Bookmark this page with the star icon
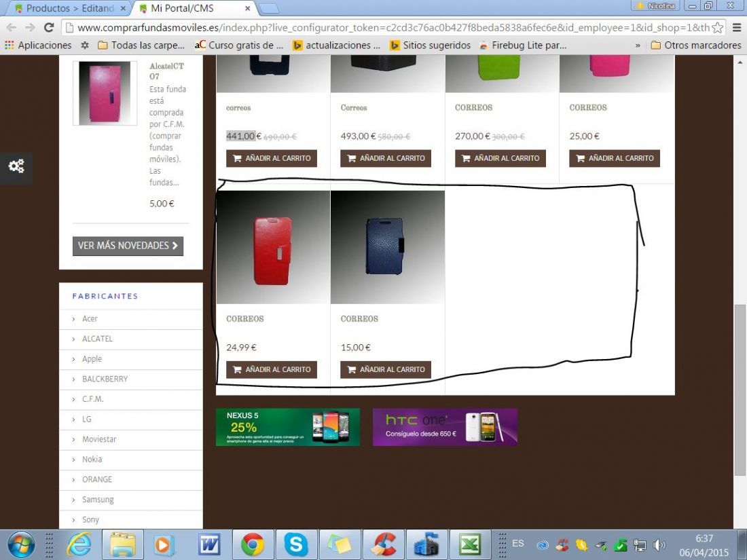Screen dimensions: 747x560 [717, 28]
